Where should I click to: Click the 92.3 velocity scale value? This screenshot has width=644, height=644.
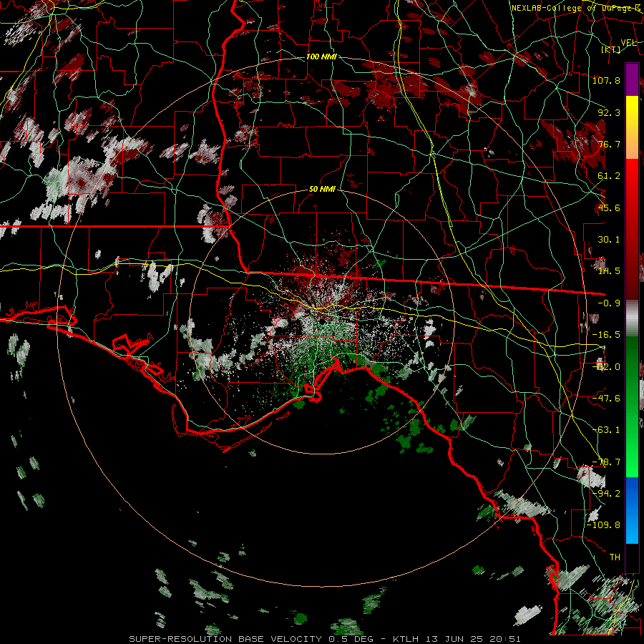[609, 112]
